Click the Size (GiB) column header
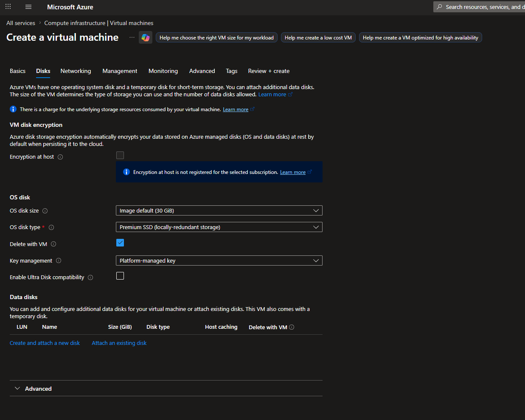The image size is (525, 420). point(120,327)
